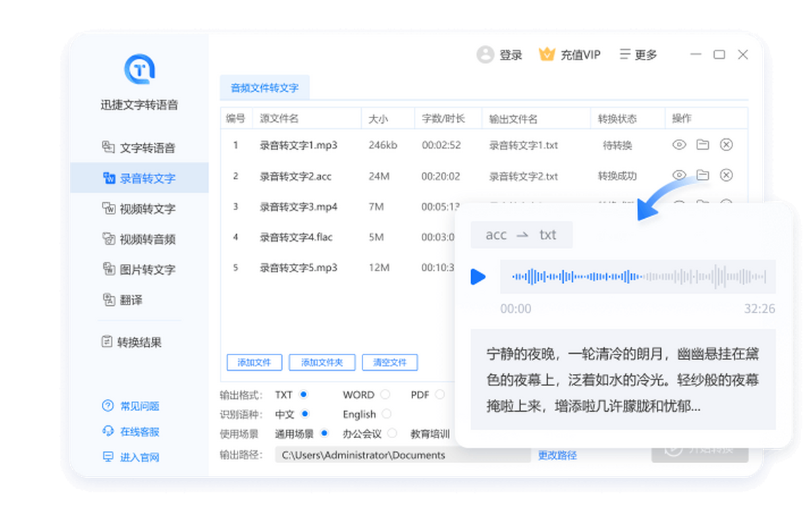Select WORD output format radio button

coord(385,394)
